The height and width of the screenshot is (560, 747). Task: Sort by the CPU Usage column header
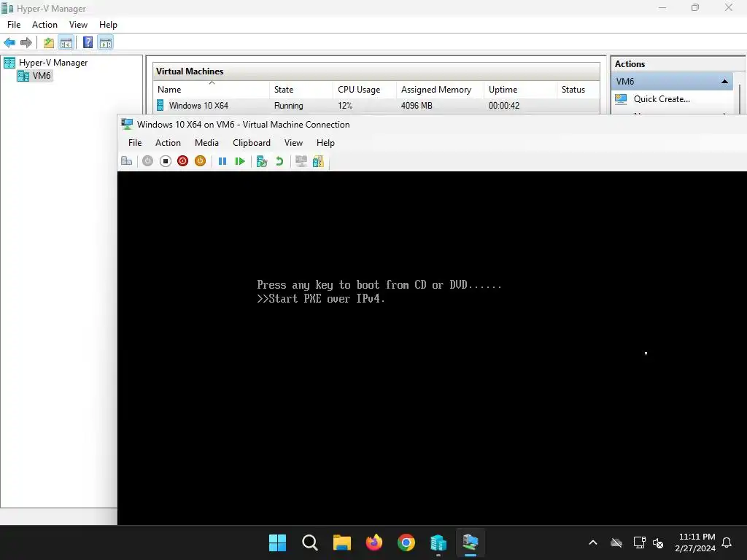point(365,90)
